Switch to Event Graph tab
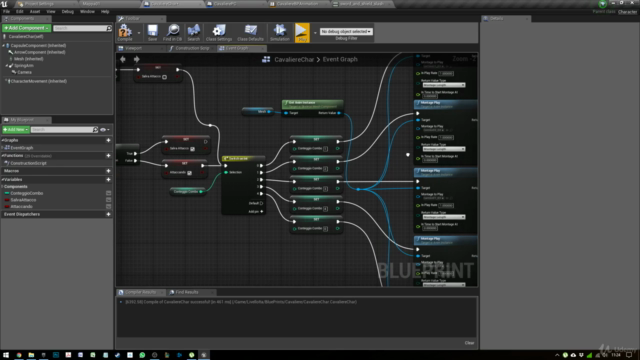 (237, 48)
